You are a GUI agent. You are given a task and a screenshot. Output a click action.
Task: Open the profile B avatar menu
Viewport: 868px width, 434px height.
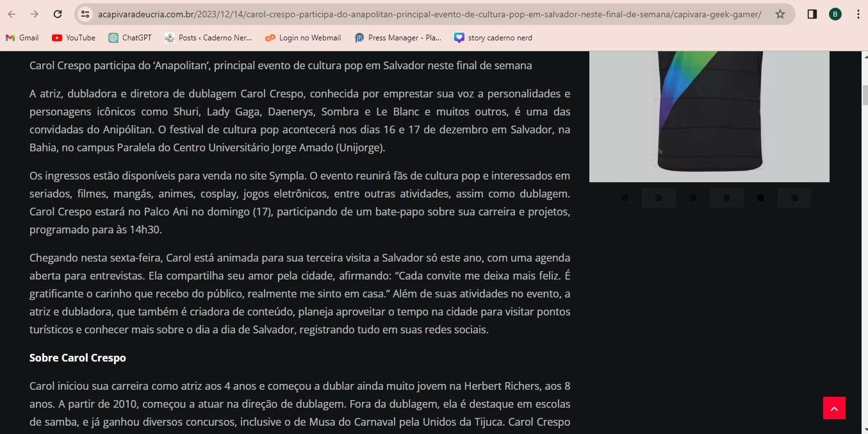coord(835,14)
